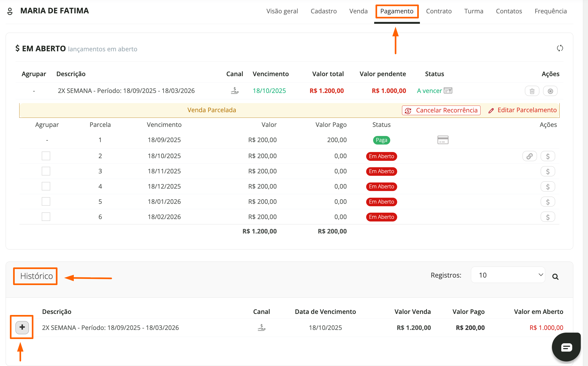Switch to the Contrato tab

tap(439, 11)
